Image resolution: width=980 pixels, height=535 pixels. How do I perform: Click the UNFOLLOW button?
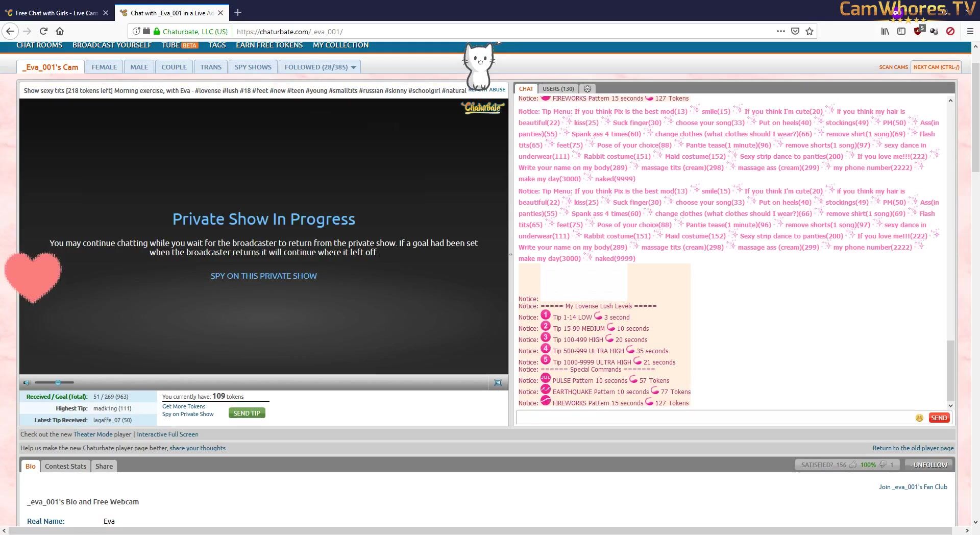928,465
